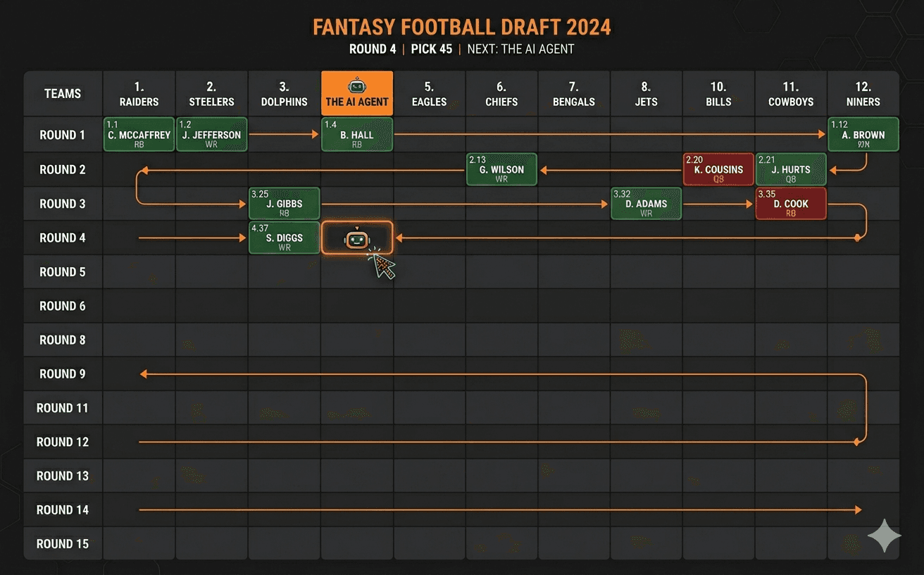Click the K. Cousins QB red card

pyautogui.click(x=718, y=169)
